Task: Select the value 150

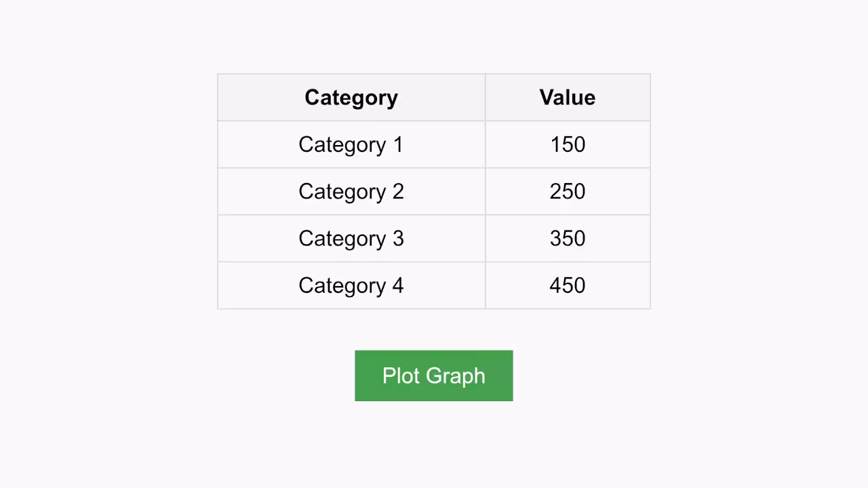Action: (567, 144)
